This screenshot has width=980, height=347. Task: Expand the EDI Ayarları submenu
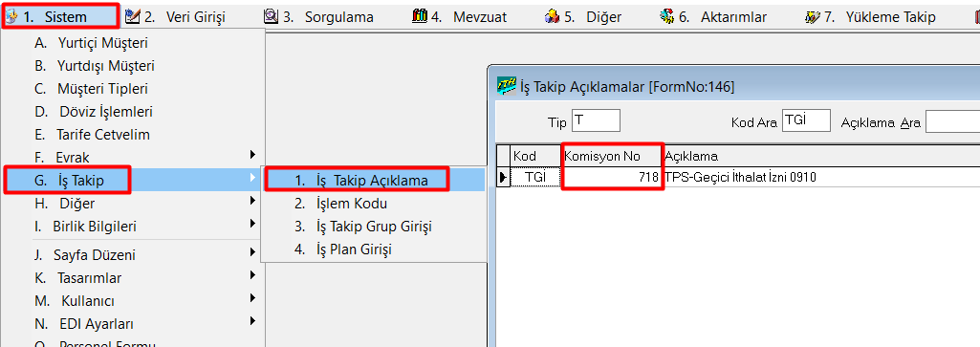click(x=252, y=321)
